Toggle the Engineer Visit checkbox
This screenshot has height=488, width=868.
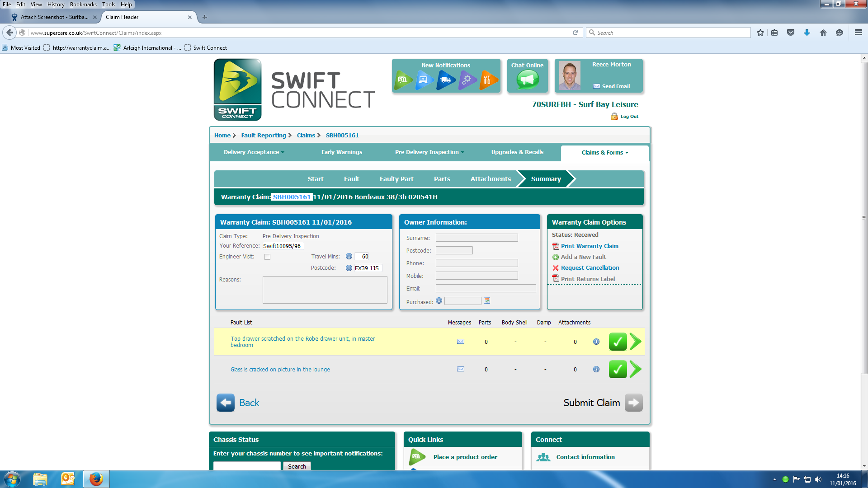point(268,257)
